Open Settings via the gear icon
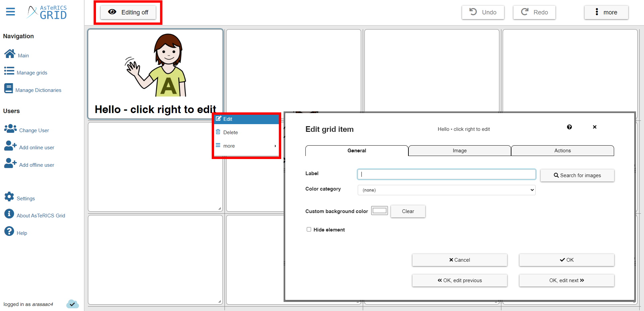 [x=9, y=196]
